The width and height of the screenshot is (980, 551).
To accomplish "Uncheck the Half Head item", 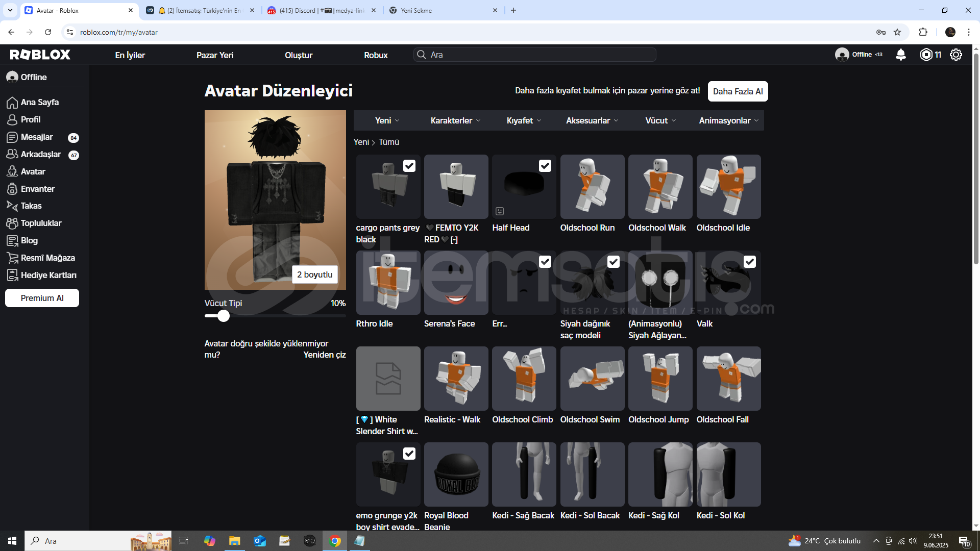I will click(x=545, y=166).
